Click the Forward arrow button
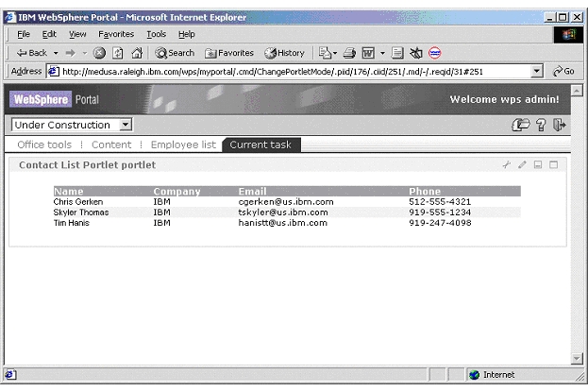 (x=70, y=53)
